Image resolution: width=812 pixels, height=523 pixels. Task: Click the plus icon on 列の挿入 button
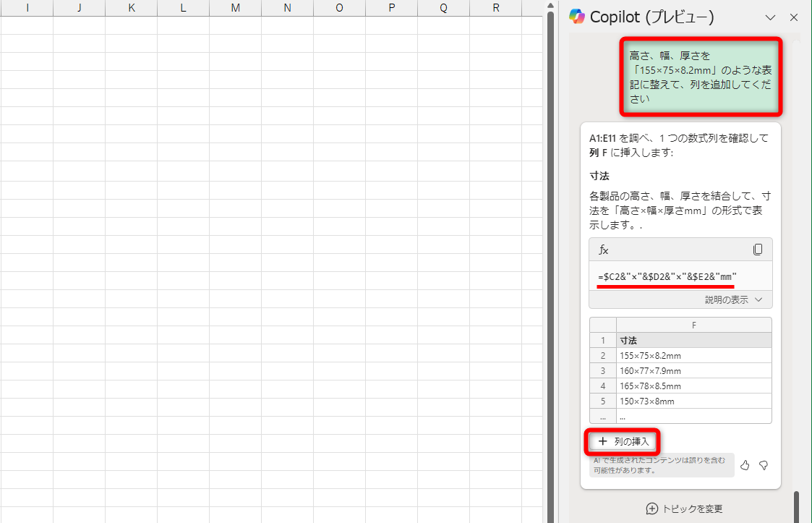coord(602,441)
